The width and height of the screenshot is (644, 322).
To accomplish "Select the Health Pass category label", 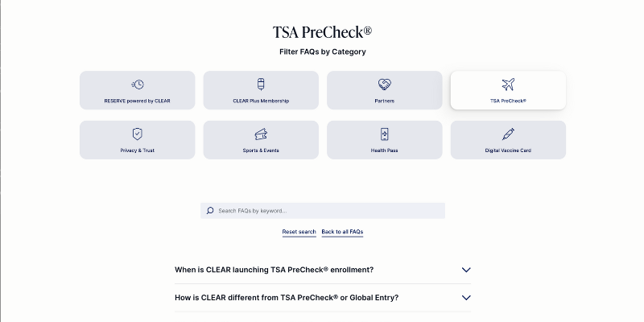I will (384, 151).
